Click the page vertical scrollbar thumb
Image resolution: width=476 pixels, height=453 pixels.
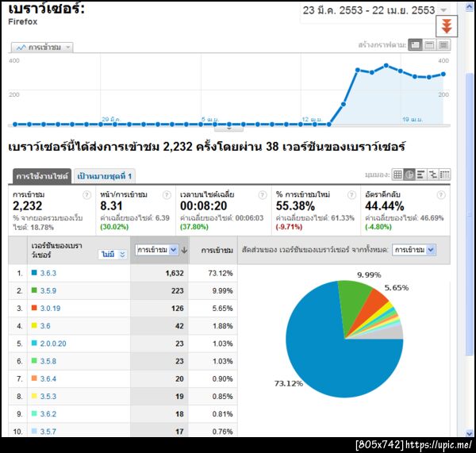pos(470,214)
